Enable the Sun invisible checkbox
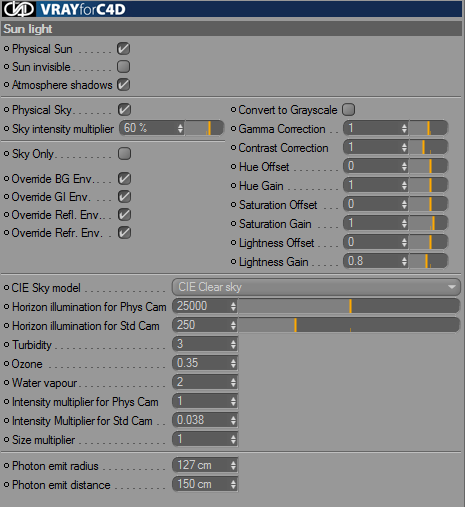Screen dimensions: 465x507 click(x=123, y=67)
